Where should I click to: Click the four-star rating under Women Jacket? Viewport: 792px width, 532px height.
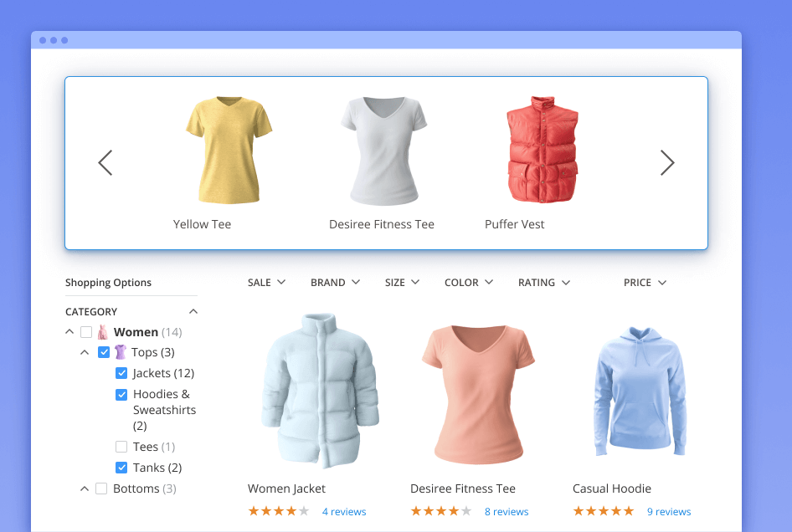click(x=278, y=511)
